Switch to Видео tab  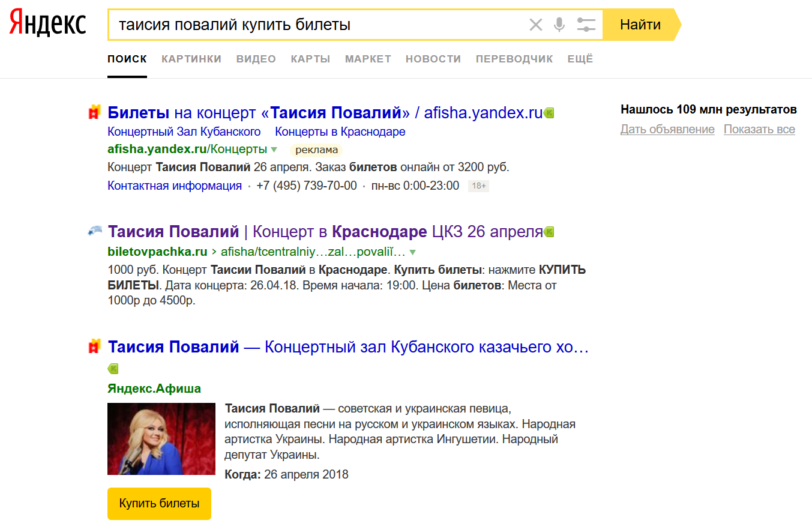click(256, 59)
